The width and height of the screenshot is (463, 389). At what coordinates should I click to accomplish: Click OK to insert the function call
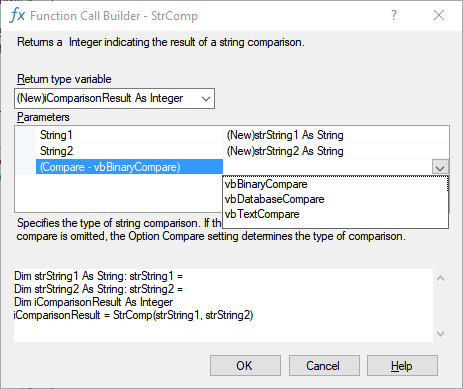tap(245, 366)
